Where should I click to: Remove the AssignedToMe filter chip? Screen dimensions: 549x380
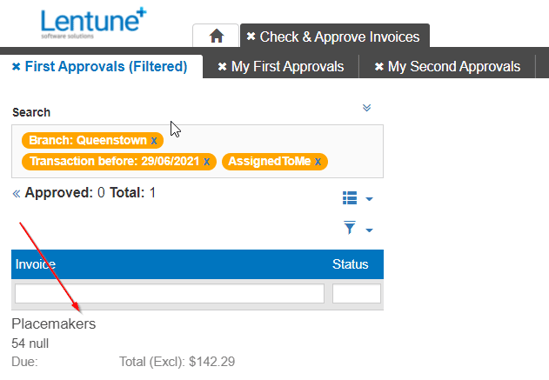(x=318, y=161)
